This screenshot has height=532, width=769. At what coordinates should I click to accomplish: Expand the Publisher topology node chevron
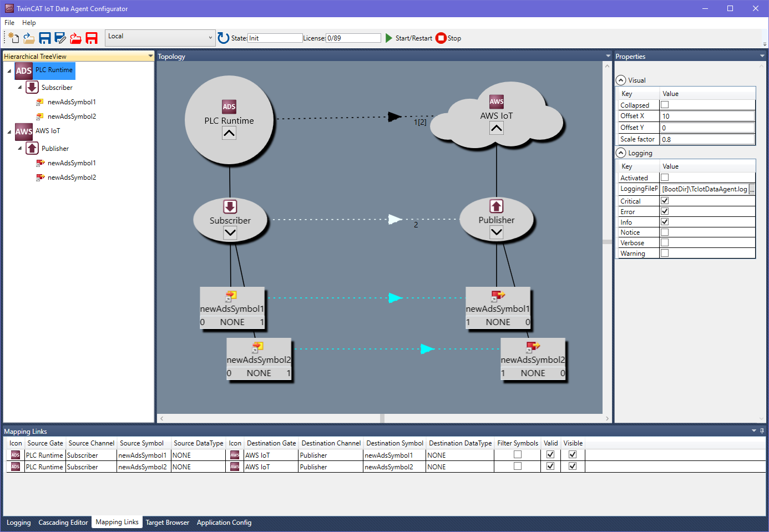[x=497, y=232]
